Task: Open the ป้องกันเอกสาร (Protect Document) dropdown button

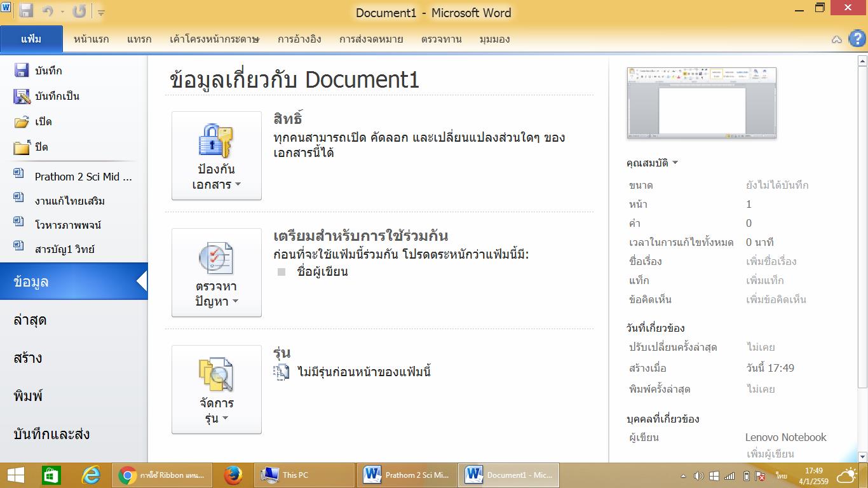Action: click(x=217, y=156)
